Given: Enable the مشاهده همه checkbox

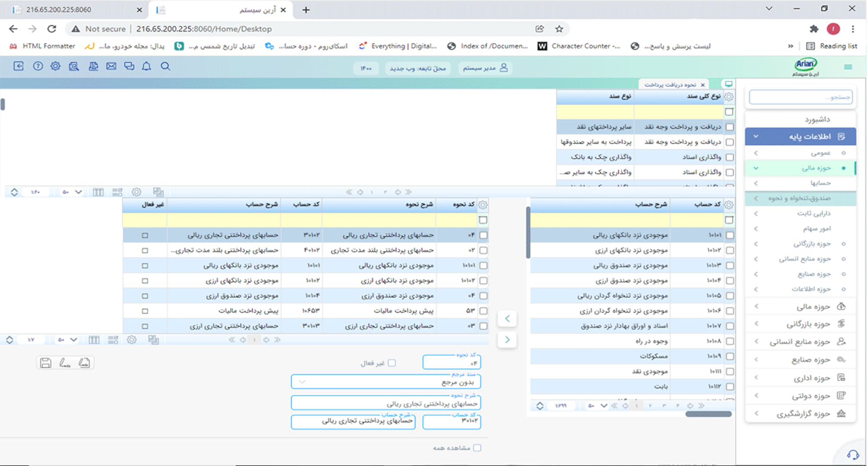Looking at the screenshot, I should tap(478, 447).
